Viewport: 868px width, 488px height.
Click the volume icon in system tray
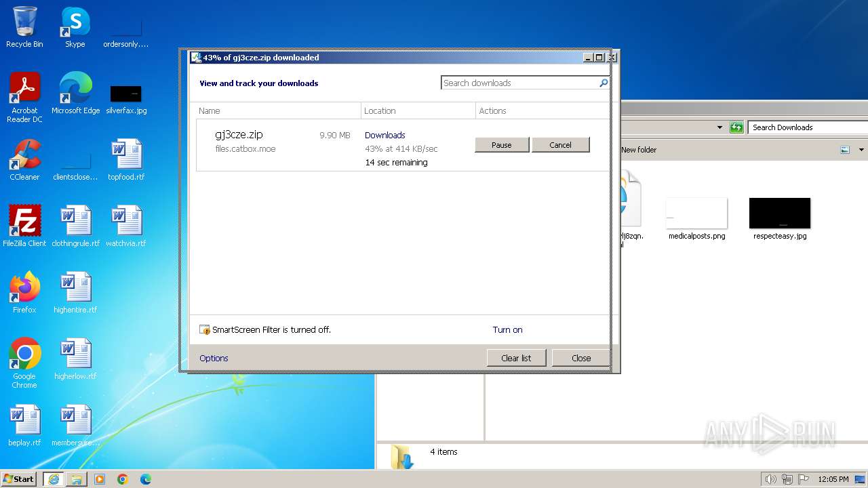(x=770, y=479)
